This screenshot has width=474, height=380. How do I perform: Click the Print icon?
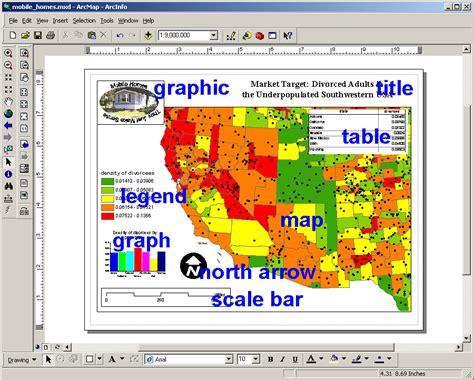(x=50, y=35)
